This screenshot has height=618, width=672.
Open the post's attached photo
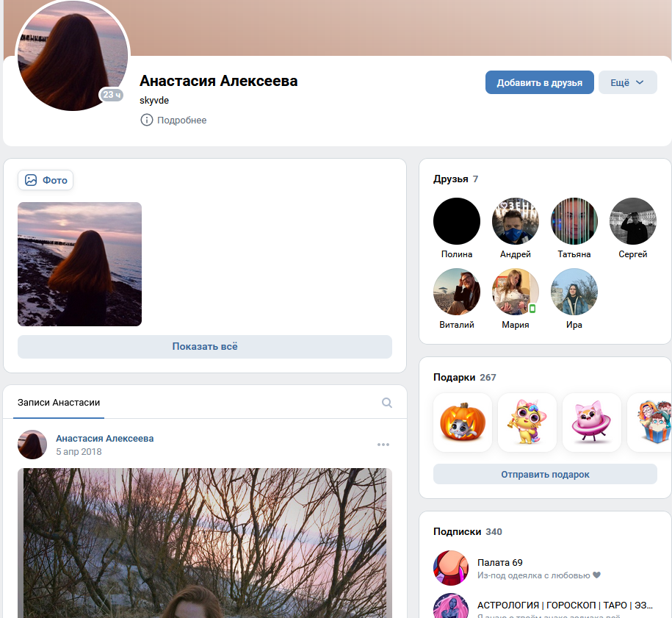[x=205, y=543]
